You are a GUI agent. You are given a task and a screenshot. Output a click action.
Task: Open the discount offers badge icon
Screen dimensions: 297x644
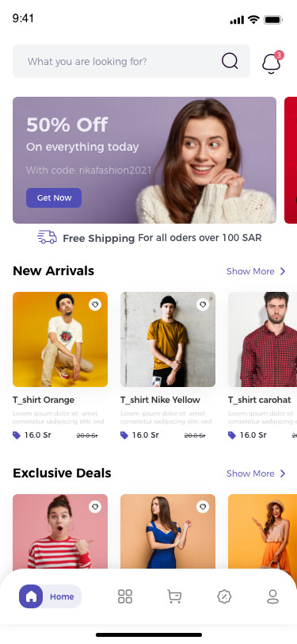pos(224,596)
